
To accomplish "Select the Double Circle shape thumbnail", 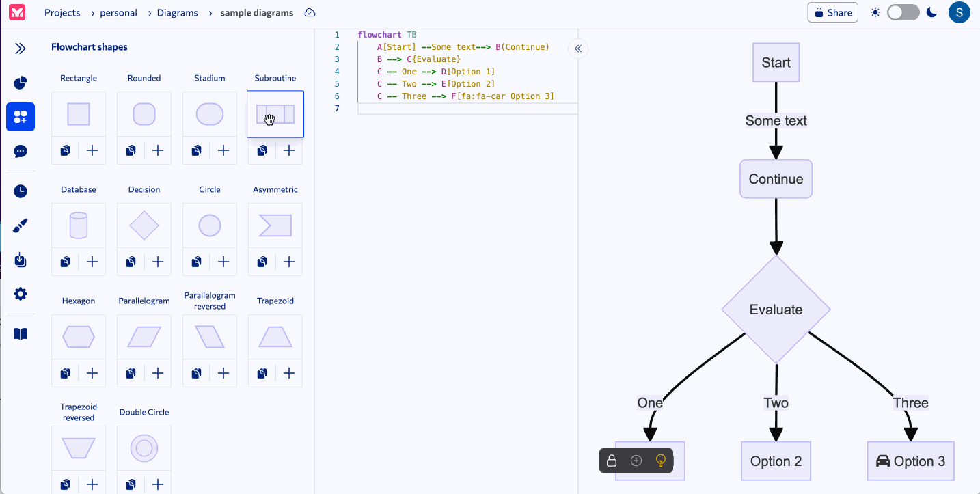I will 144,448.
